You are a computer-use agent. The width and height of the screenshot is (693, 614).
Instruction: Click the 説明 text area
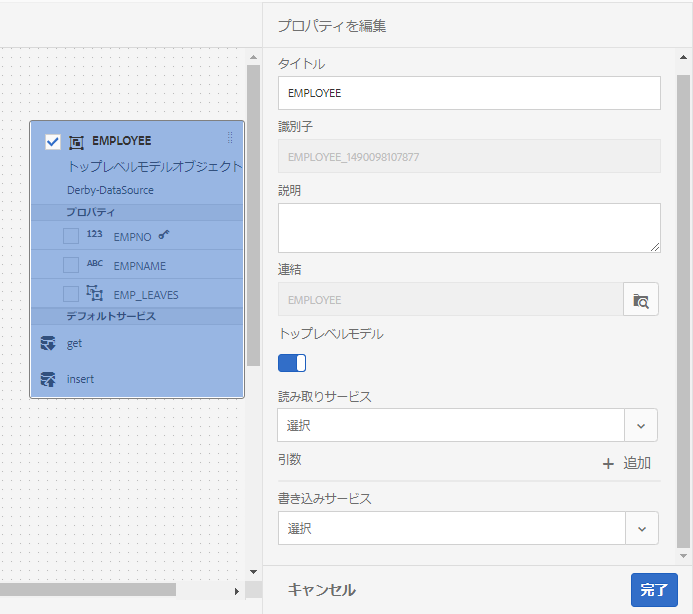(469, 228)
